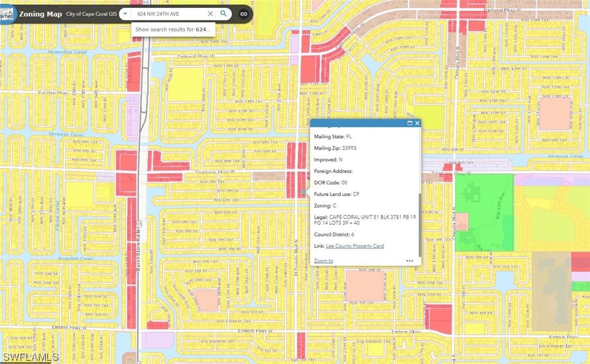Click the popup vertical scrollbar

tap(419, 225)
